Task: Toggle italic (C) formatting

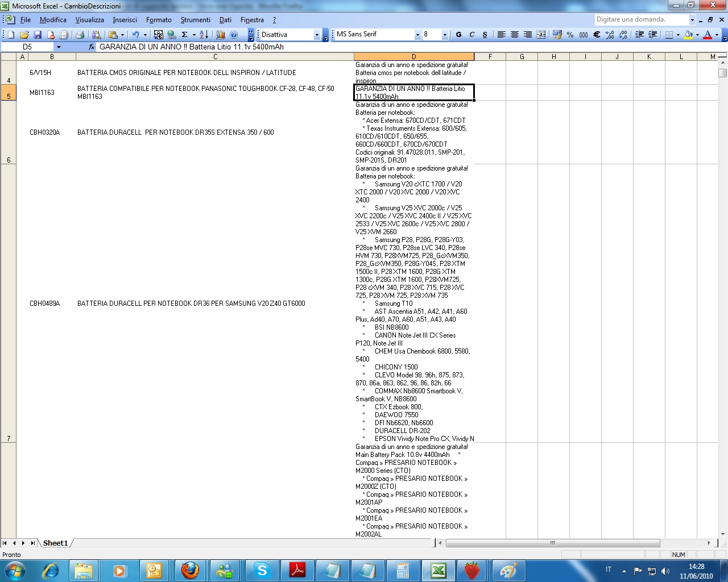Action: coord(472,35)
